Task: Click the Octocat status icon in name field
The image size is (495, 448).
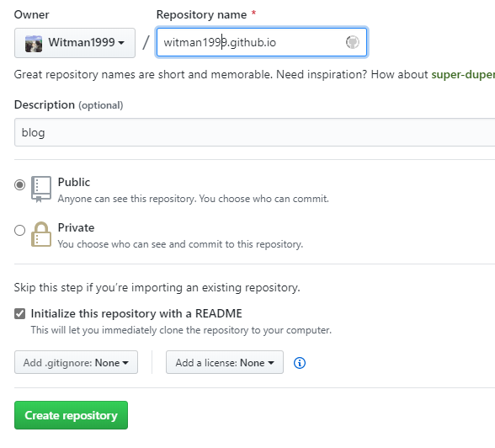Action: [352, 42]
